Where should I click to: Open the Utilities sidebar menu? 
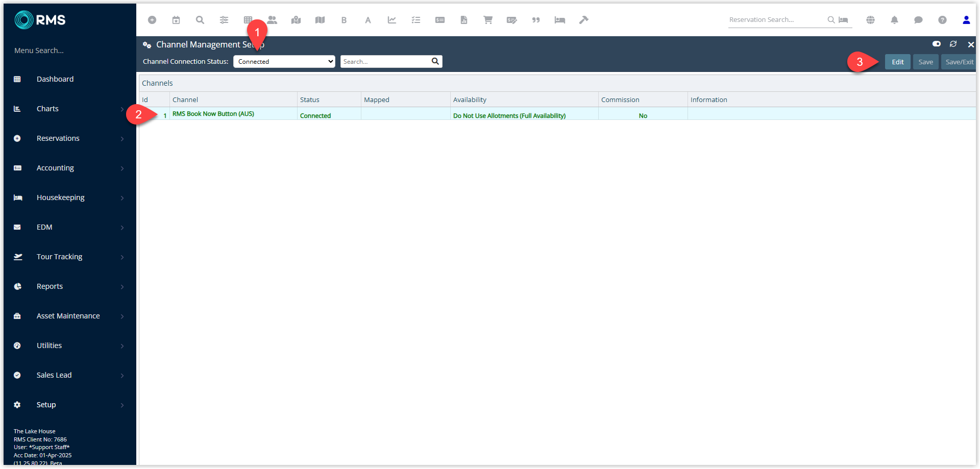(x=49, y=345)
